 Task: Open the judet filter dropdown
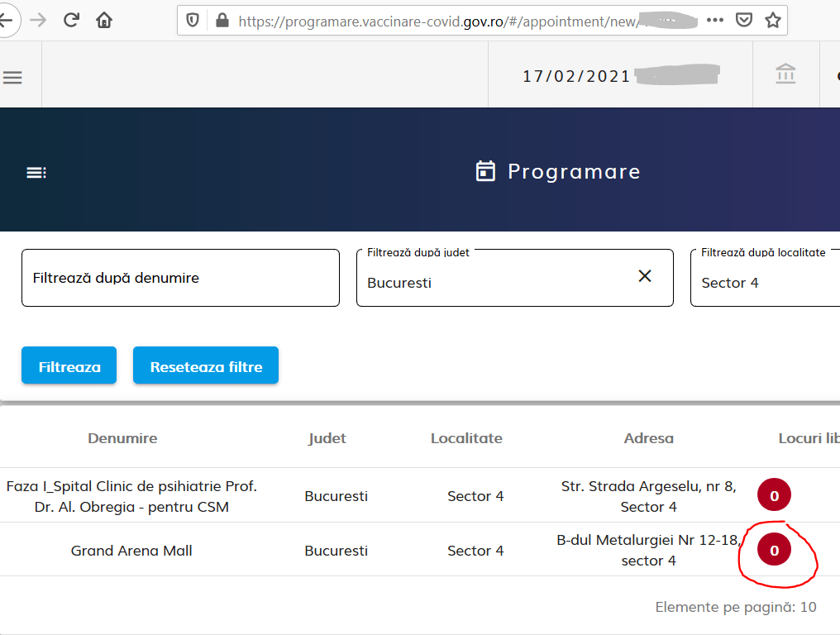tap(496, 282)
